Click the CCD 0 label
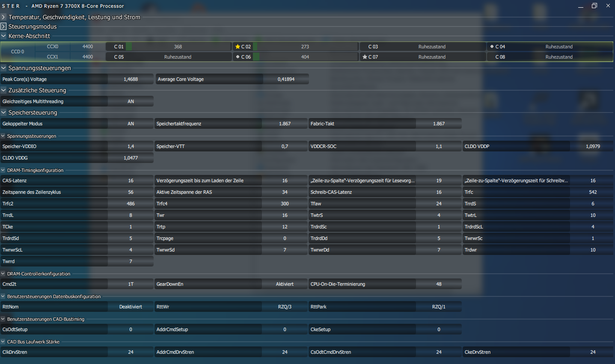Screen dimensions: 615x364 pyautogui.click(x=18, y=52)
